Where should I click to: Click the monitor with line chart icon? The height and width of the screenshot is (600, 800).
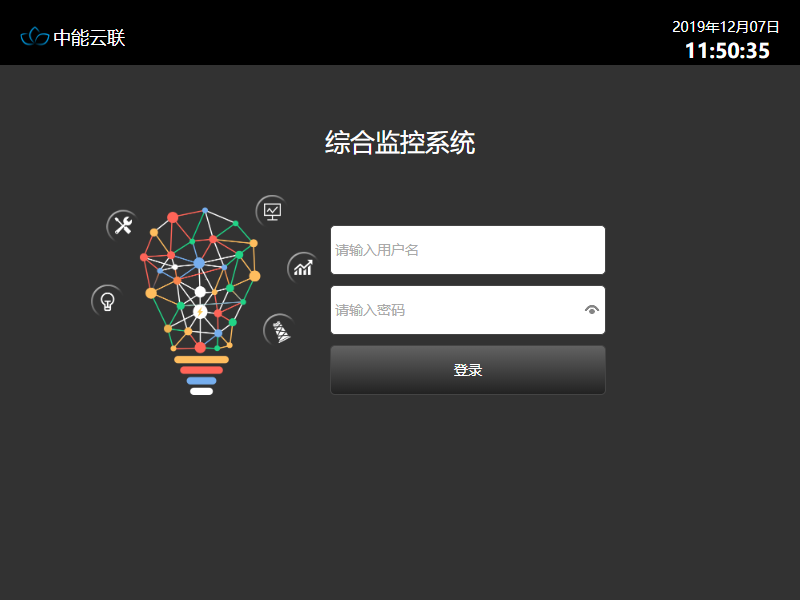272,211
